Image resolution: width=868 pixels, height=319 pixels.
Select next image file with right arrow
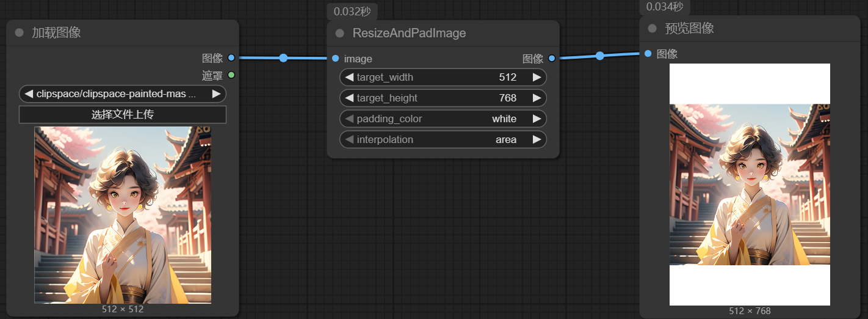point(216,94)
